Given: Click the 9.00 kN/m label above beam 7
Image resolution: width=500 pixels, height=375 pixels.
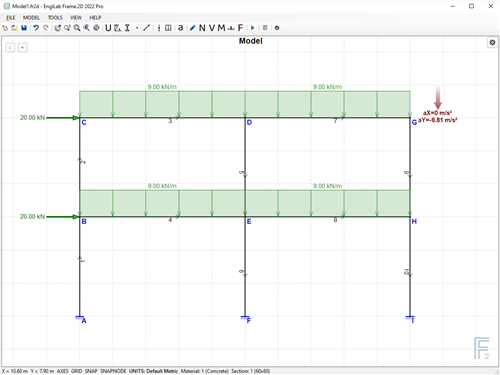Looking at the screenshot, I should [x=327, y=87].
